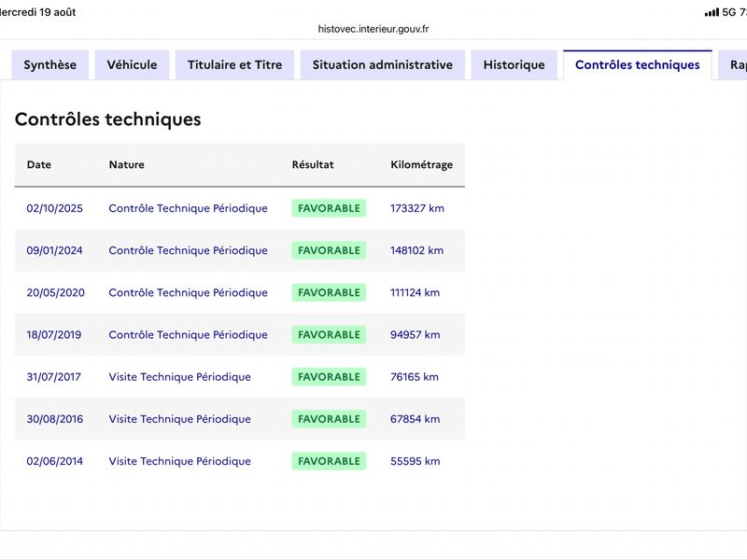Viewport: 747px width, 560px height.
Task: Select the date 18/07/2019
Action: [x=54, y=335]
